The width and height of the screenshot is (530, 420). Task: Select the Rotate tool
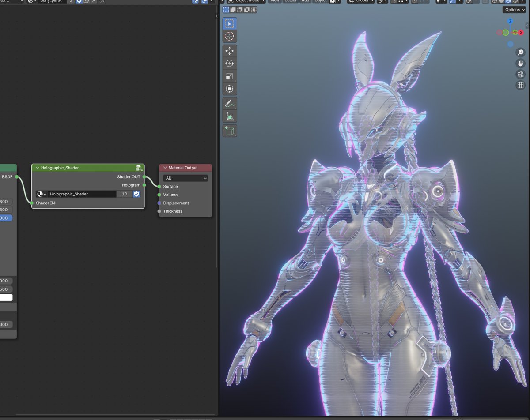pyautogui.click(x=230, y=64)
